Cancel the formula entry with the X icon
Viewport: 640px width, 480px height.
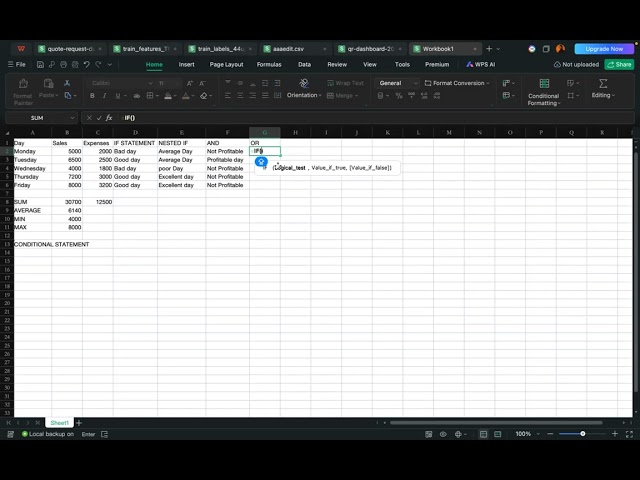89,118
